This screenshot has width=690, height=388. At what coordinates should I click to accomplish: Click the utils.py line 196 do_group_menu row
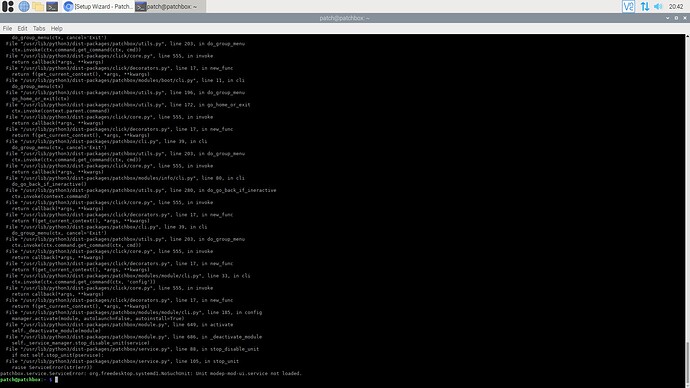[x=125, y=92]
